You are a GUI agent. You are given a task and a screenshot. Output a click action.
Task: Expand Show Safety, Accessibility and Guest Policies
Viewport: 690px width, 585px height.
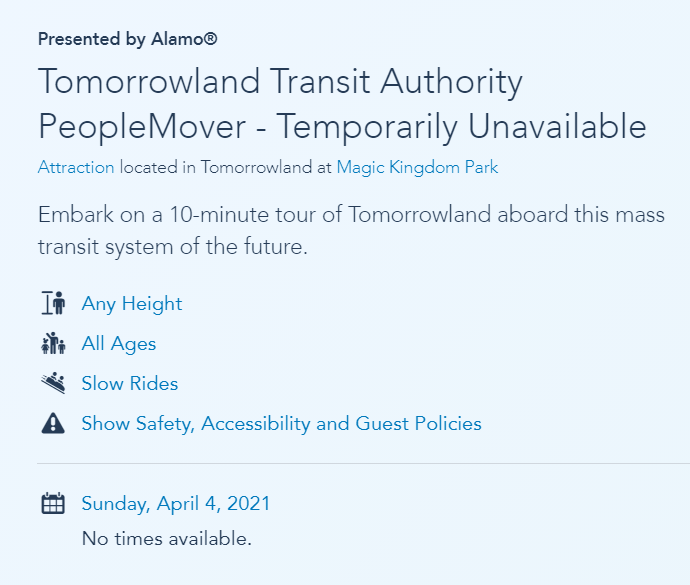tap(281, 424)
